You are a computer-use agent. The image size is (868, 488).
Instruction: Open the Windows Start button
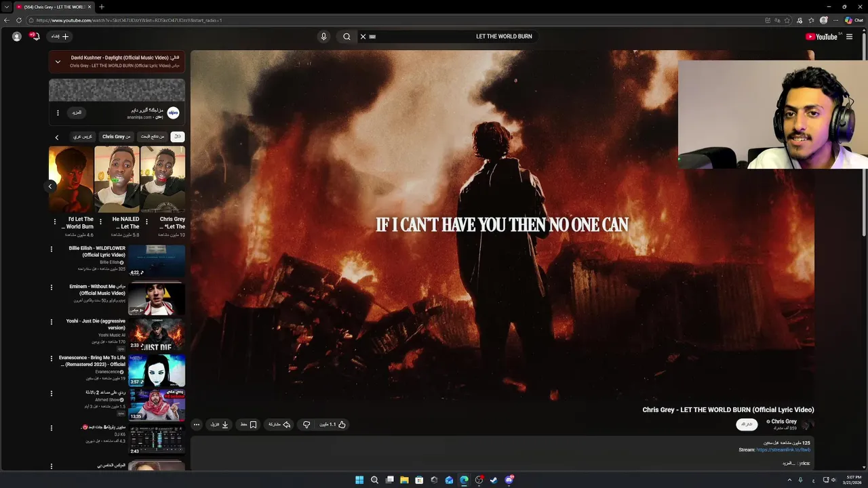pos(359,480)
